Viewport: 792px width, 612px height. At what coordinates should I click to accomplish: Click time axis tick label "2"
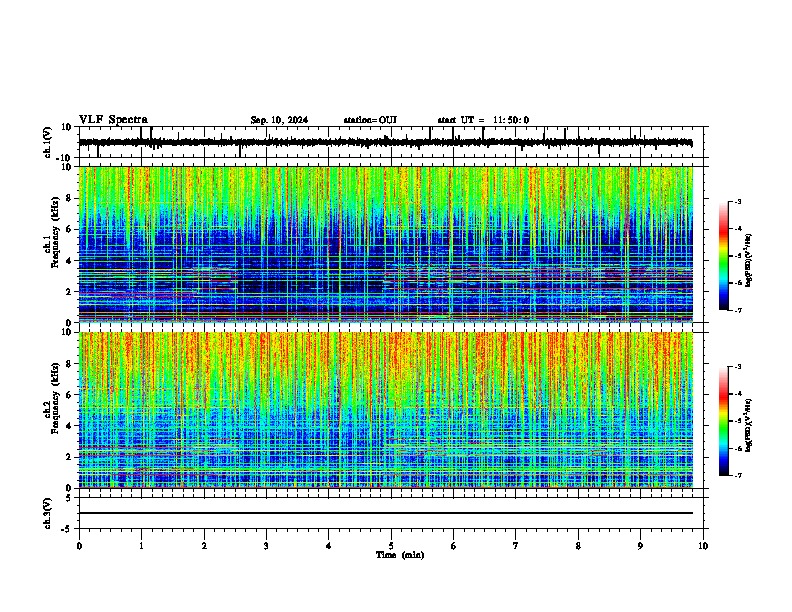click(x=204, y=546)
